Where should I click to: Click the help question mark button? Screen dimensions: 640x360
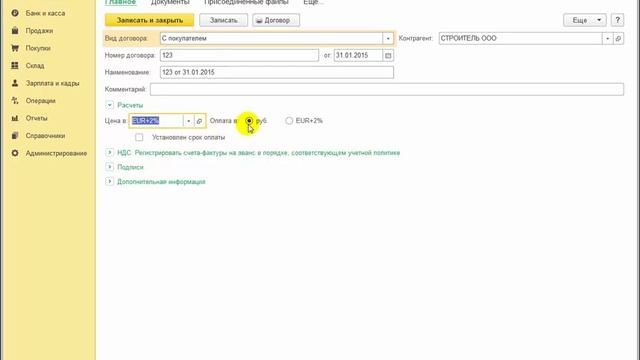tap(618, 20)
